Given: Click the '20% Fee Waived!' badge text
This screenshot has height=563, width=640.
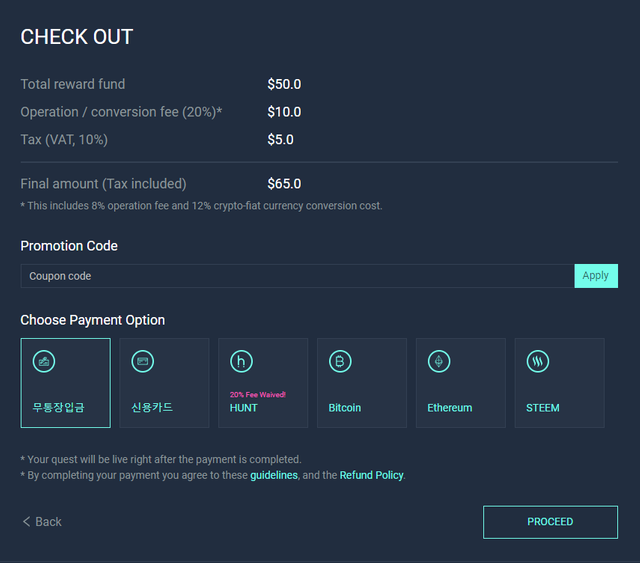Looking at the screenshot, I should pyautogui.click(x=258, y=394).
